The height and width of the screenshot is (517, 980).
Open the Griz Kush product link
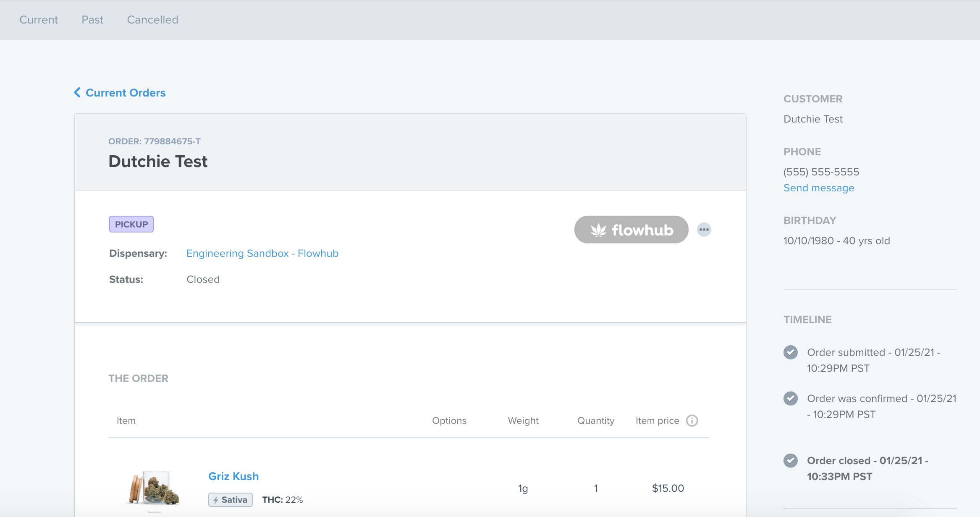pos(233,476)
